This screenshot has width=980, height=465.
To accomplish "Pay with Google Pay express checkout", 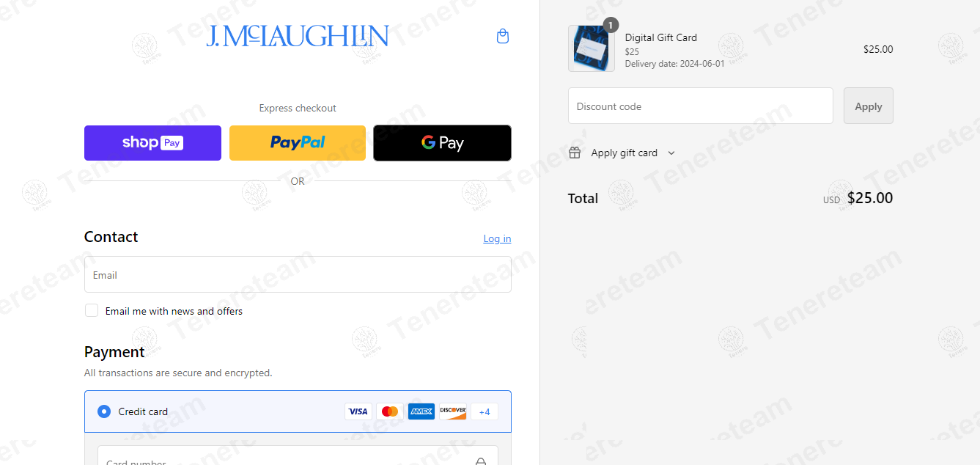I will tap(442, 143).
